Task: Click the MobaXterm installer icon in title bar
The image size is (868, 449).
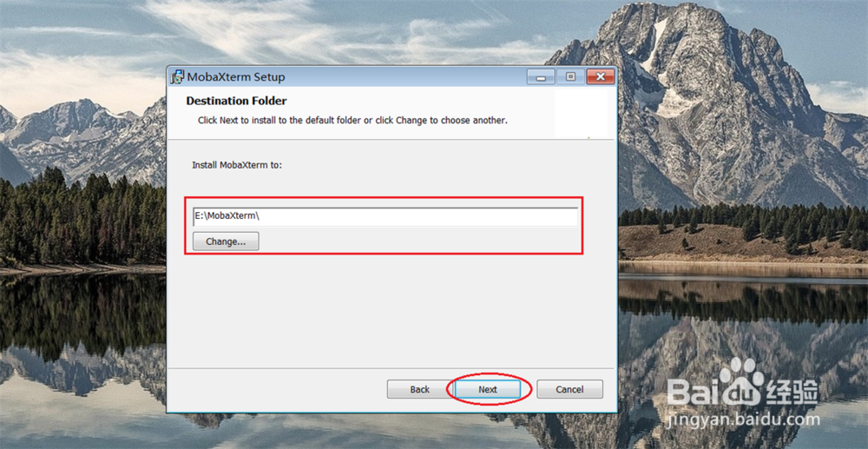Action: coord(177,76)
